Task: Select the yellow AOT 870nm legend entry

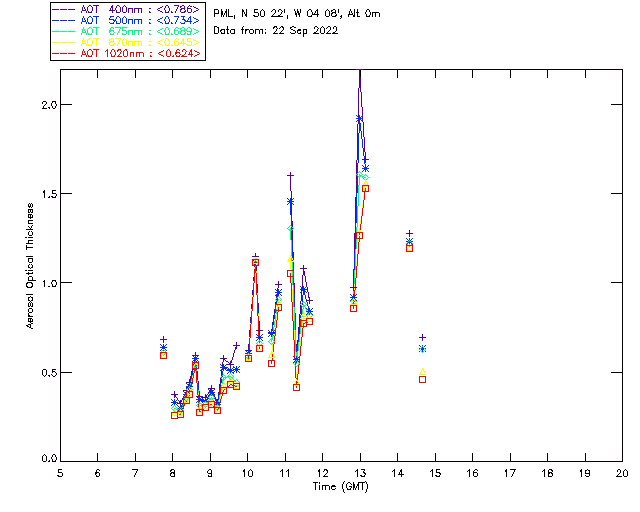Action: [x=132, y=43]
